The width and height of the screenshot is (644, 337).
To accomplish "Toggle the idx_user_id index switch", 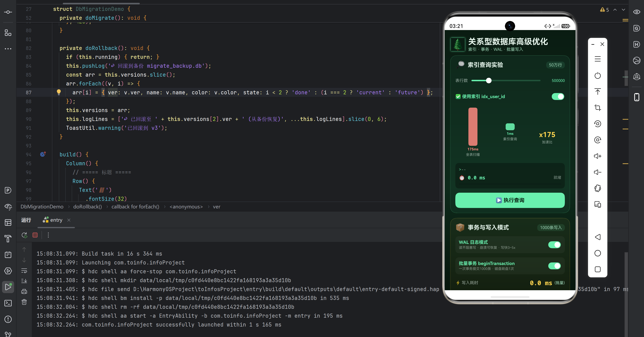I will [x=558, y=97].
